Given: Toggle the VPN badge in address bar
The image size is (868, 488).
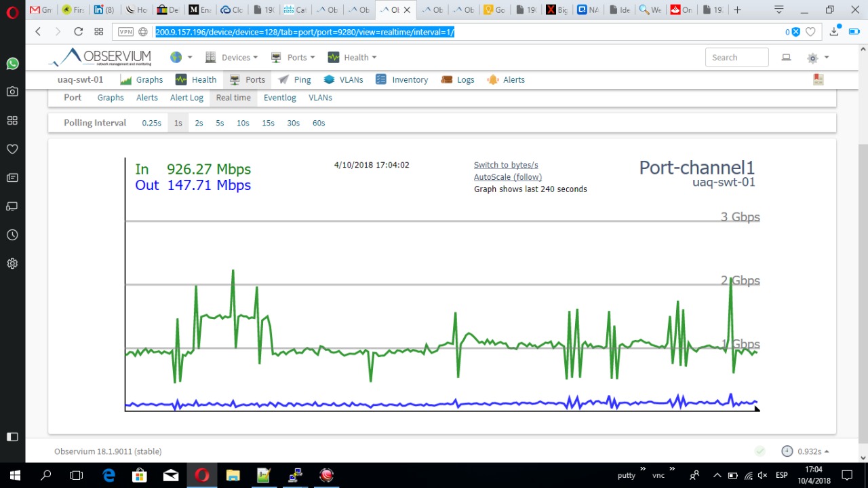Looking at the screenshot, I should [x=125, y=31].
